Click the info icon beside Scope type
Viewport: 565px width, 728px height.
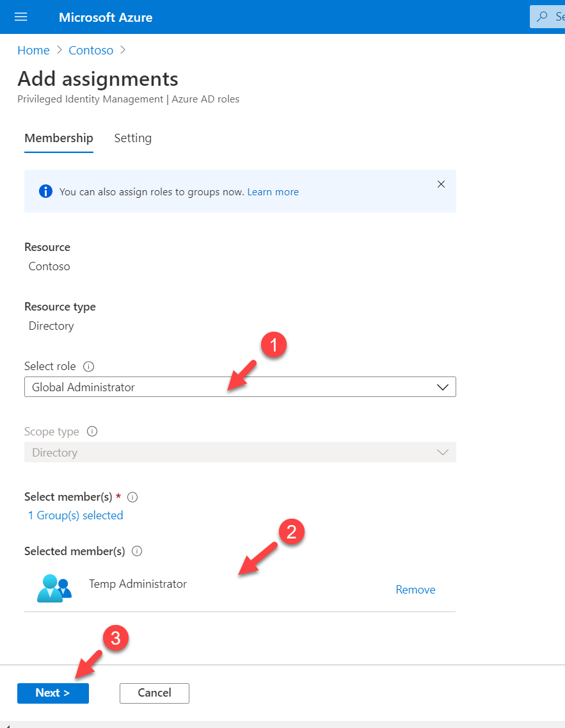tap(92, 432)
